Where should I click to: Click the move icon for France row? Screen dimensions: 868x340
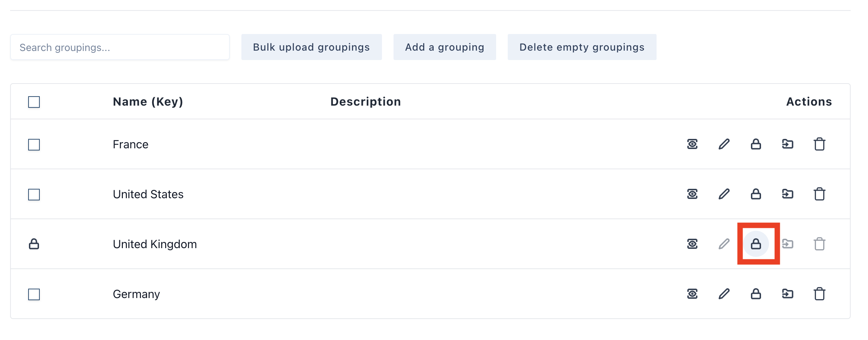787,144
